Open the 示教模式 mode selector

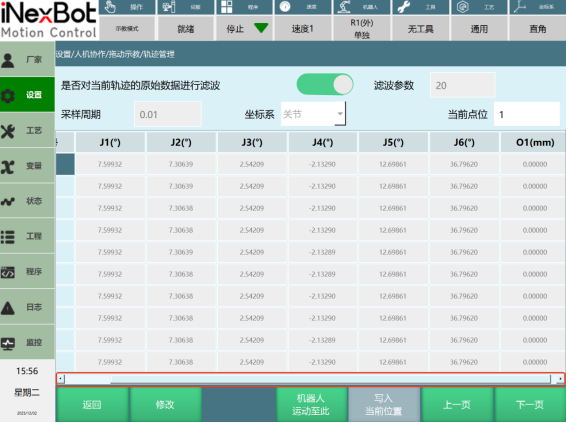click(127, 29)
